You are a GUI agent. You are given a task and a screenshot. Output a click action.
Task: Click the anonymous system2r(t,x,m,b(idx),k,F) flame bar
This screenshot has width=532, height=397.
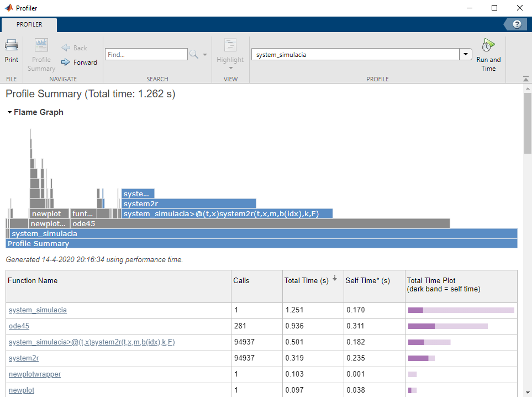[x=227, y=213]
